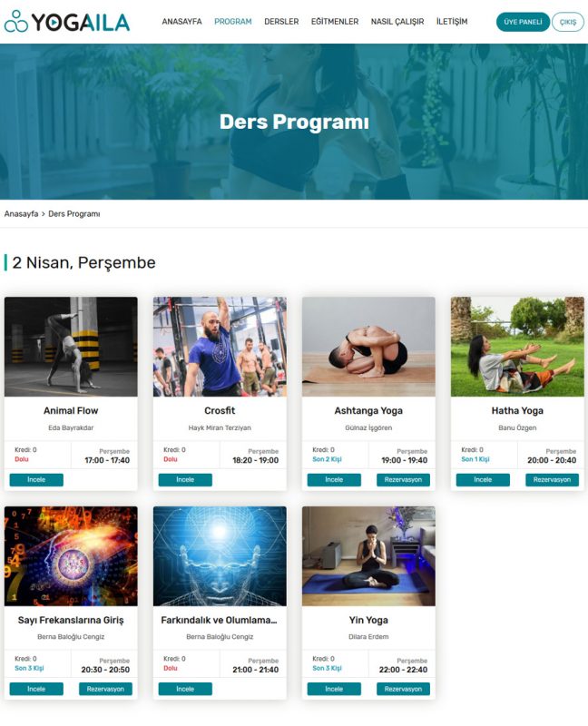
Task: Follow the Anasayfa breadcrumb link
Action: 21,214
